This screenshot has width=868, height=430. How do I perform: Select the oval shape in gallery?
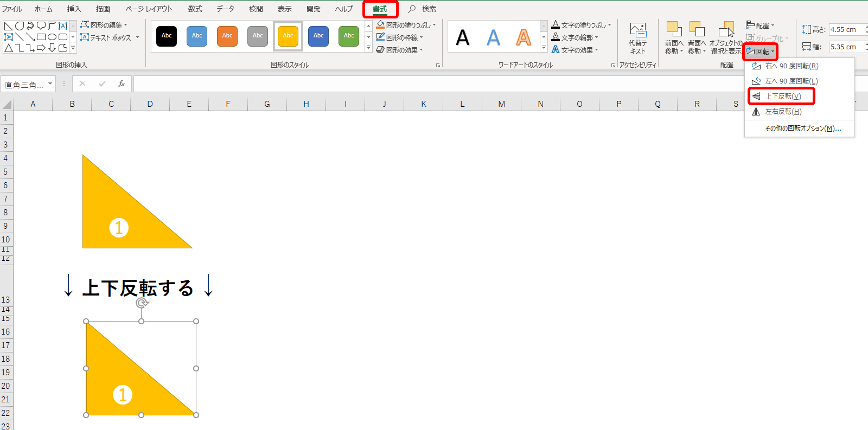coord(52,37)
